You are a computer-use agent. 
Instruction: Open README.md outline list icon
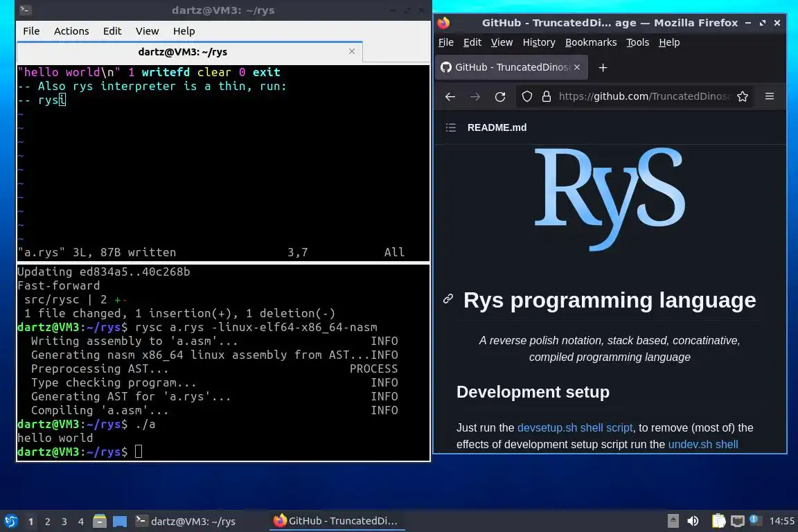tap(451, 127)
